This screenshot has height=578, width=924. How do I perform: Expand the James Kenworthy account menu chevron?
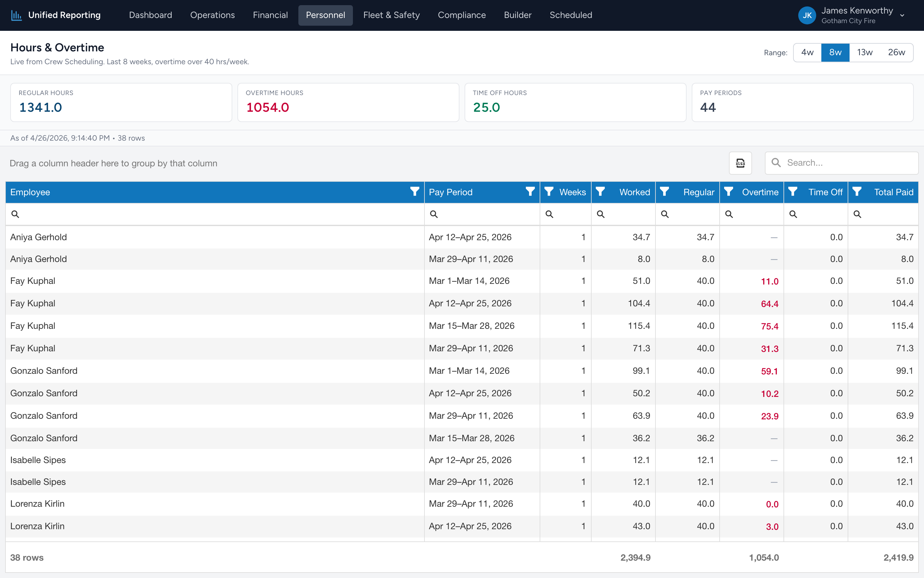(x=902, y=16)
